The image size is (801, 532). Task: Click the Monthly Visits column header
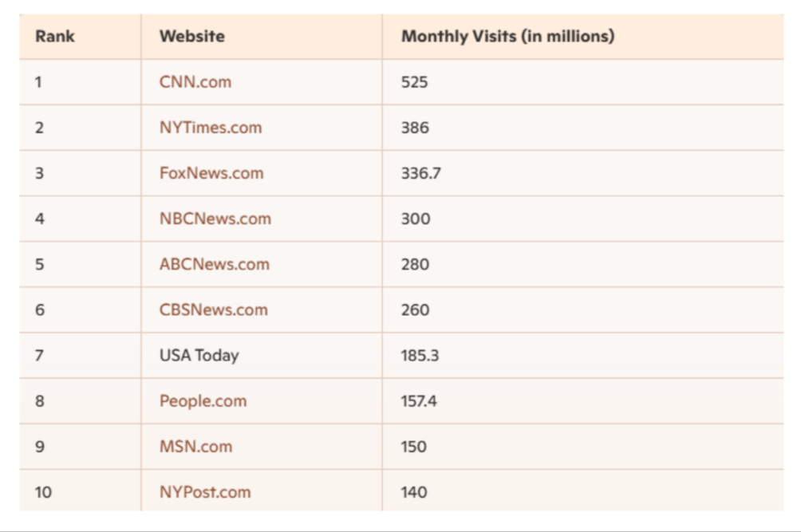tap(583, 36)
